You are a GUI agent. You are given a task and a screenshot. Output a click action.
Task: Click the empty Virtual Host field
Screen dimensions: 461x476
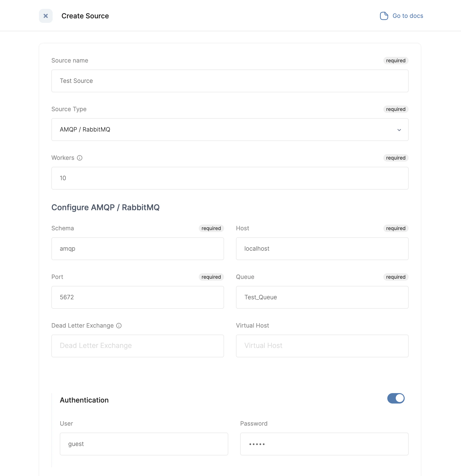[x=322, y=346]
